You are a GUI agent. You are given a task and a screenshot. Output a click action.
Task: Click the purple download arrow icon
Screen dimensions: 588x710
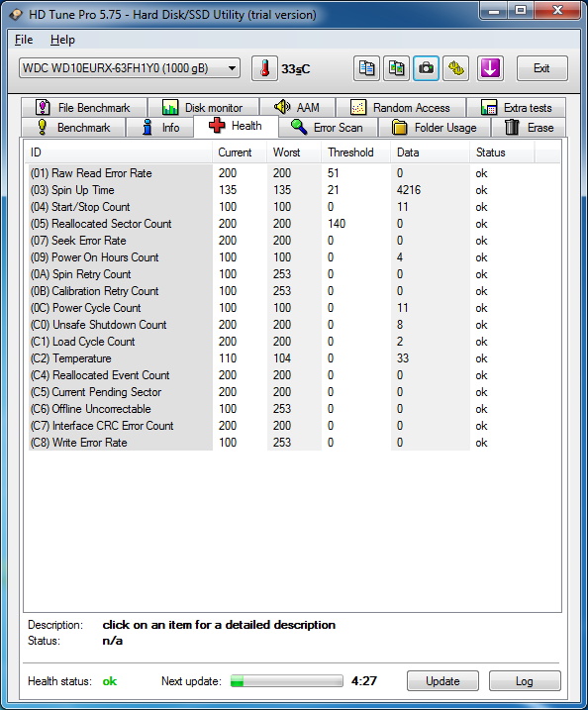490,68
